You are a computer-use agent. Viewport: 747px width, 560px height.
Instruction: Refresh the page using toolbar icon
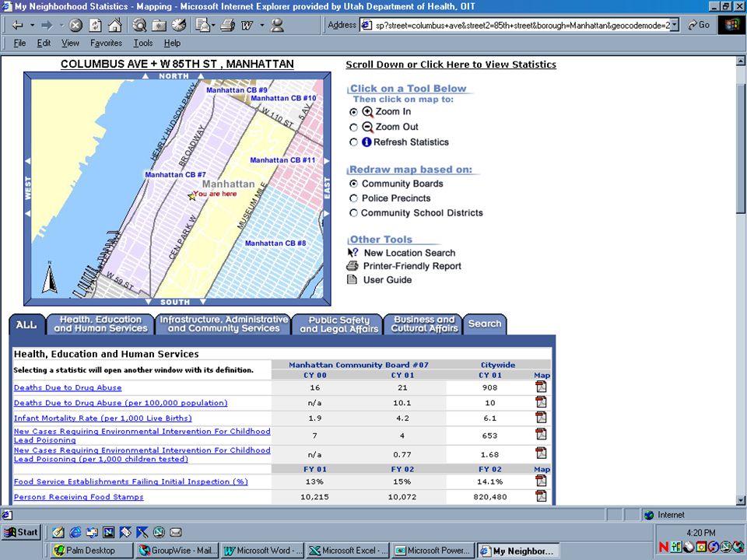(95, 25)
